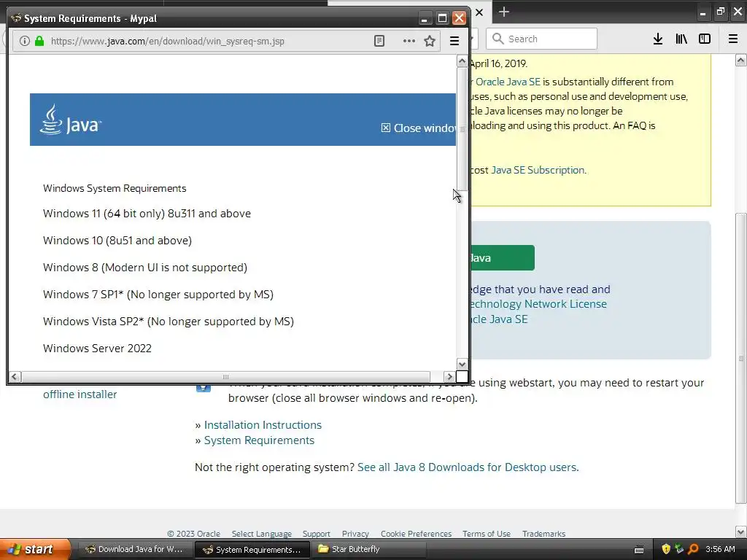Select Windows 7 SP1 requirement line

coord(158,295)
